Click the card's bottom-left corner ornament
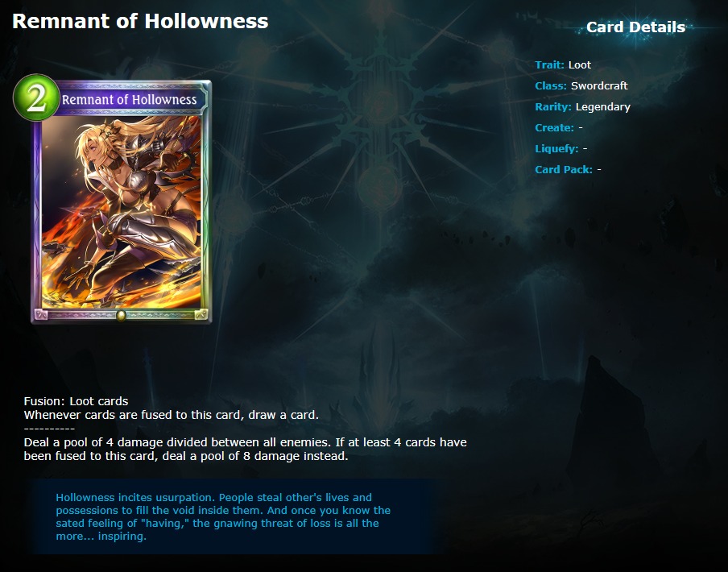728x572 pixels. 41,315
